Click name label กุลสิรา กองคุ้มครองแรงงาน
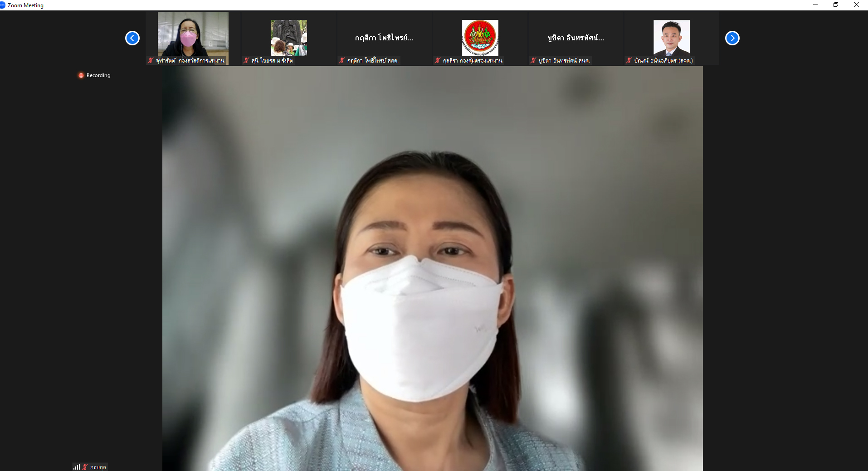The width and height of the screenshot is (868, 471). [473, 60]
